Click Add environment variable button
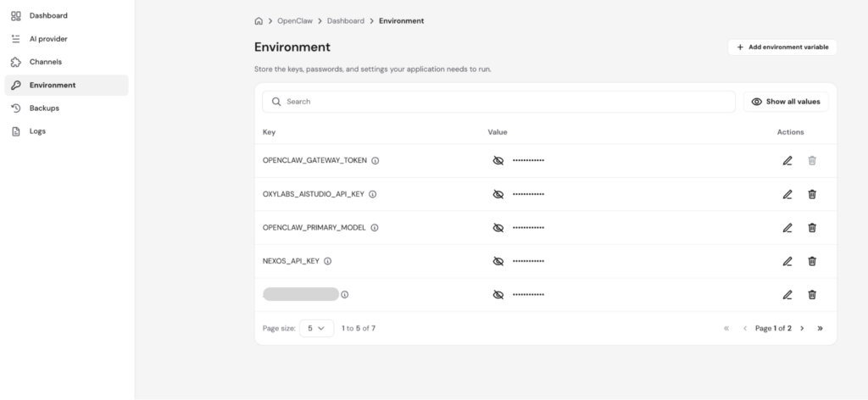Screen dimensions: 868x400 click(x=782, y=47)
